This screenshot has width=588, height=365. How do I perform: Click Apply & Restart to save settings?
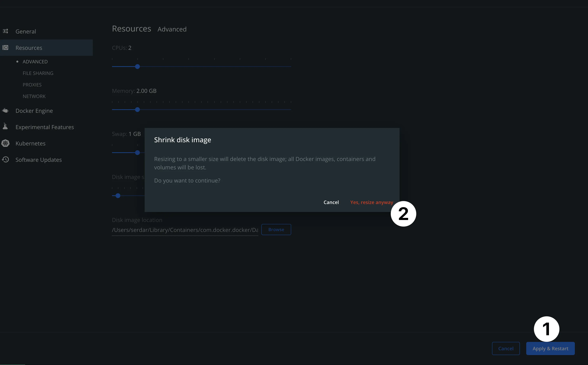point(551,349)
